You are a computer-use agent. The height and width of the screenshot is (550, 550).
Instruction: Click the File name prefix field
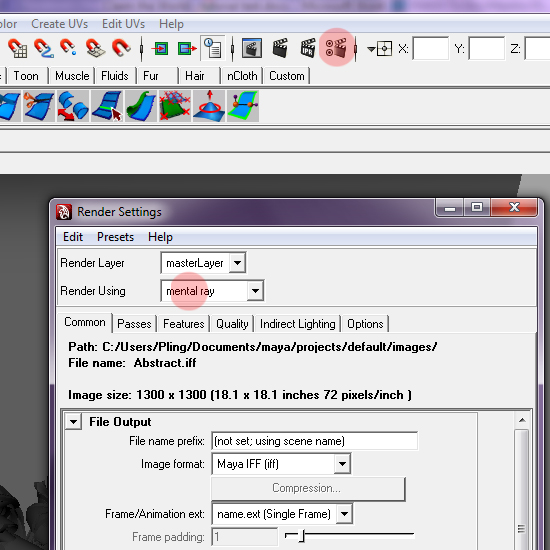(315, 441)
